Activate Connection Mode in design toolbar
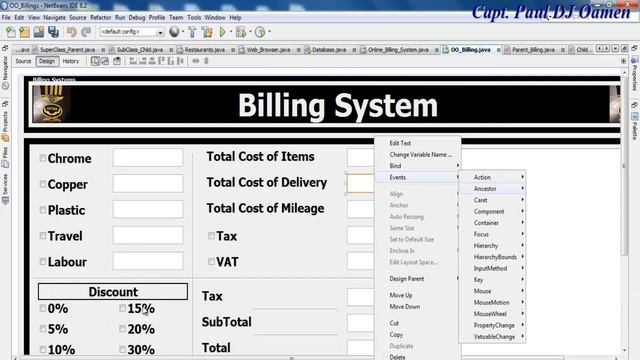The image size is (640, 360). 105,61
